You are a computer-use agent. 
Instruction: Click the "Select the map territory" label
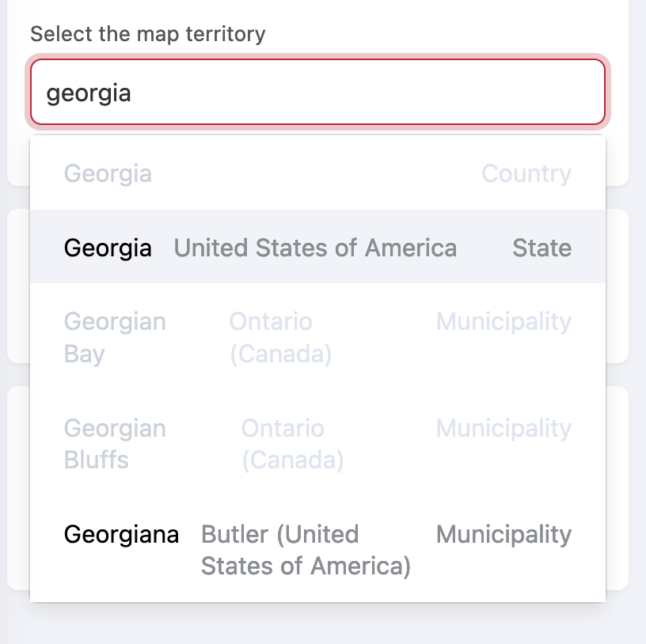[x=148, y=34]
